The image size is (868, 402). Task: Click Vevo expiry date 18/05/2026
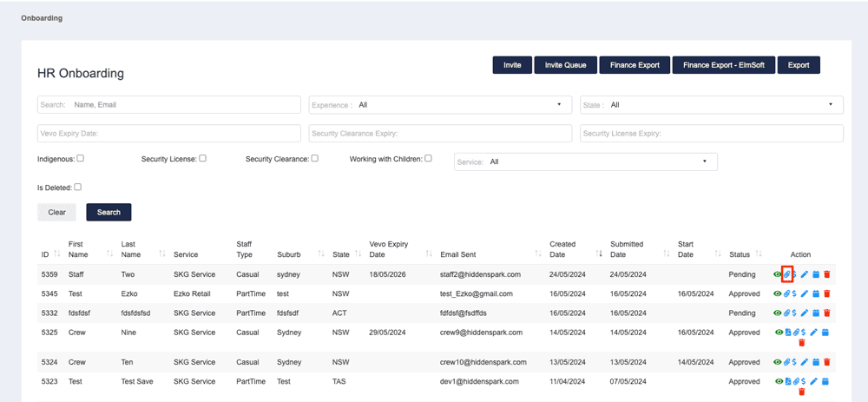point(389,274)
